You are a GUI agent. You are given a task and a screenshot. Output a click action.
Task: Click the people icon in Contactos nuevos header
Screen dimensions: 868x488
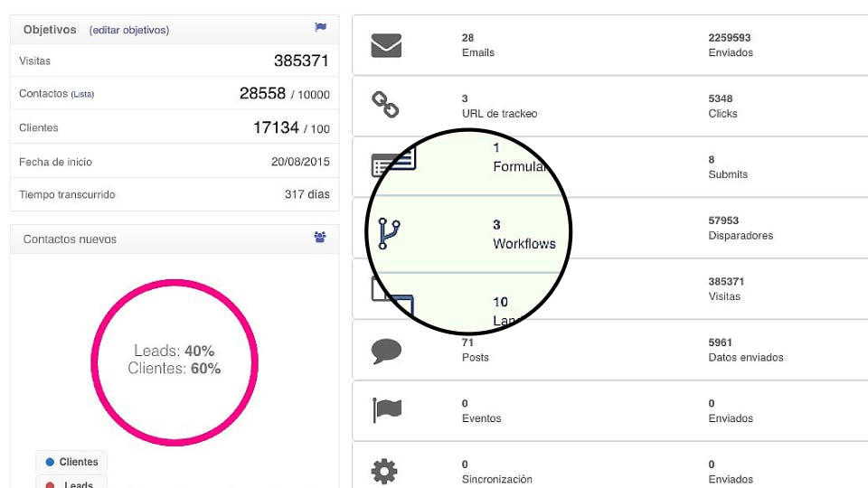pyautogui.click(x=320, y=238)
